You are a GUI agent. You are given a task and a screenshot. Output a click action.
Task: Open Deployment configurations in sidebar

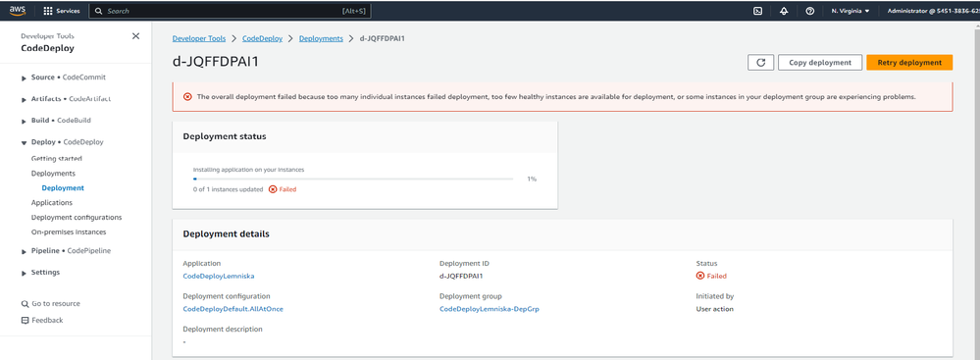point(77,218)
